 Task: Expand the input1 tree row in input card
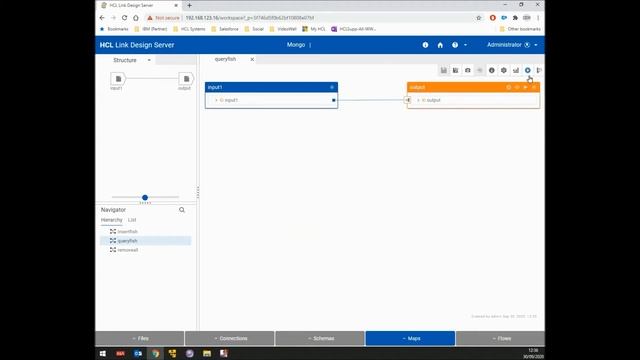pos(216,100)
